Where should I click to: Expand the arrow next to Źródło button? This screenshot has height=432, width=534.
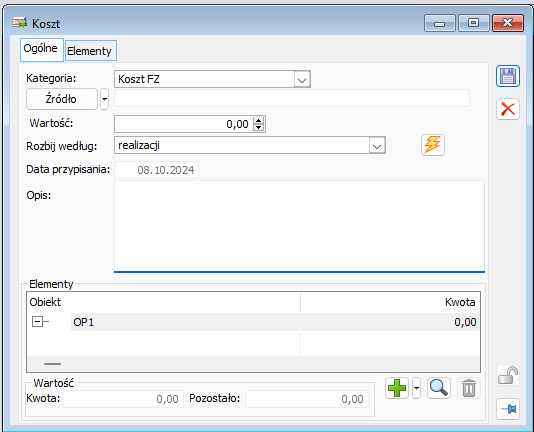pyautogui.click(x=104, y=99)
